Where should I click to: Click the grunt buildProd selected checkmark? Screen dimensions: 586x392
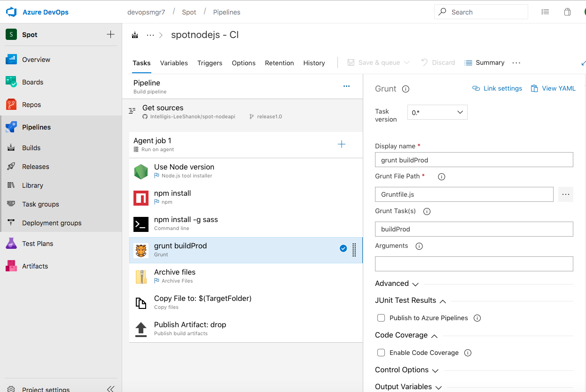[x=343, y=248]
